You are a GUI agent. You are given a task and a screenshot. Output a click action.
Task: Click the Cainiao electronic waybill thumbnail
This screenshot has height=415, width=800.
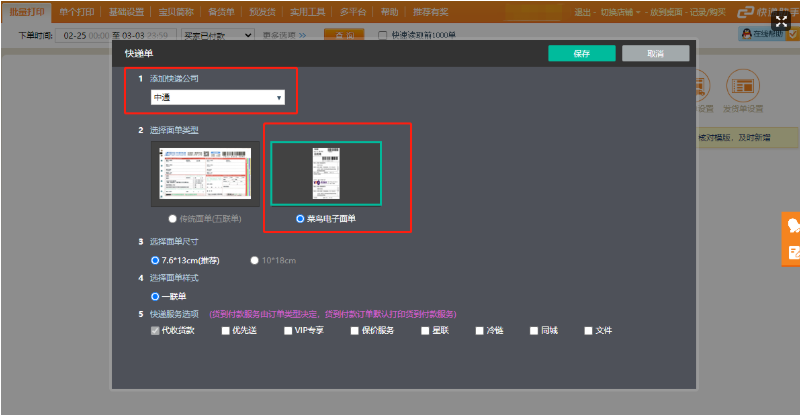pos(326,174)
